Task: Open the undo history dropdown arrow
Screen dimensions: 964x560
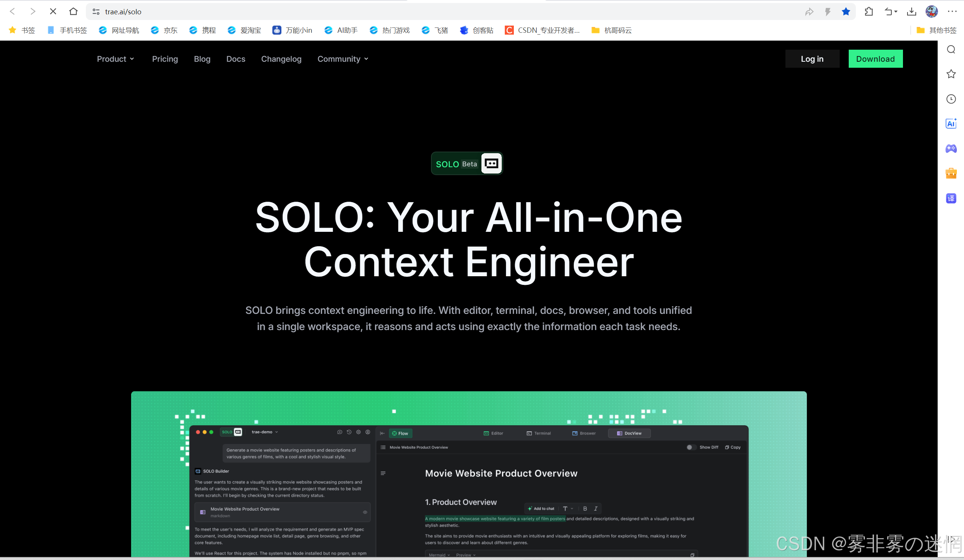Action: (896, 11)
